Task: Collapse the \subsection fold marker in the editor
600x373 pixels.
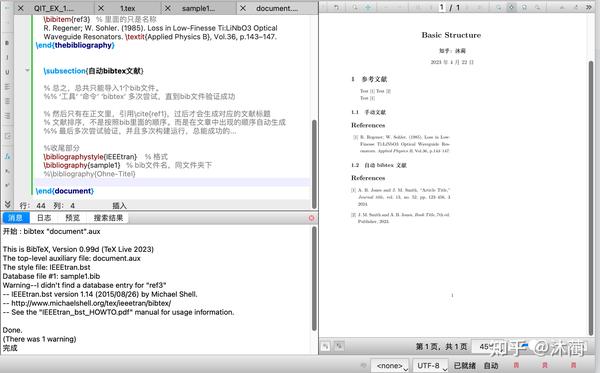Action: pyautogui.click(x=27, y=70)
